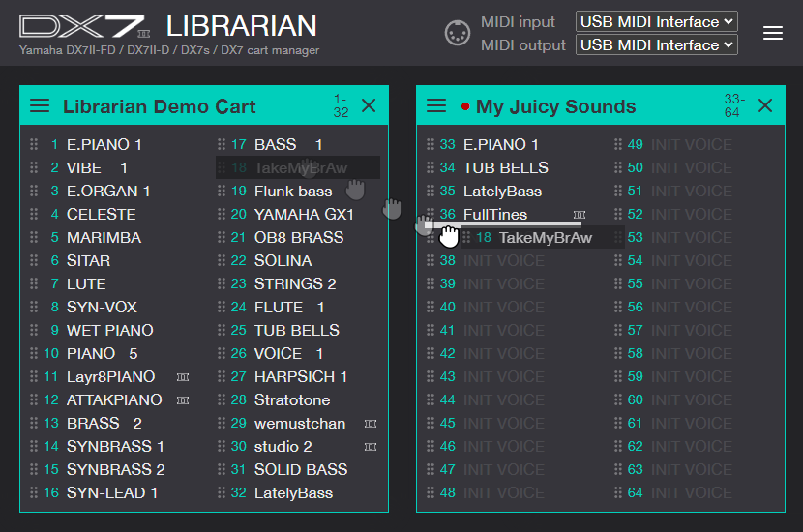Click drag handle of voice 64 INIT VOICE

point(618,492)
